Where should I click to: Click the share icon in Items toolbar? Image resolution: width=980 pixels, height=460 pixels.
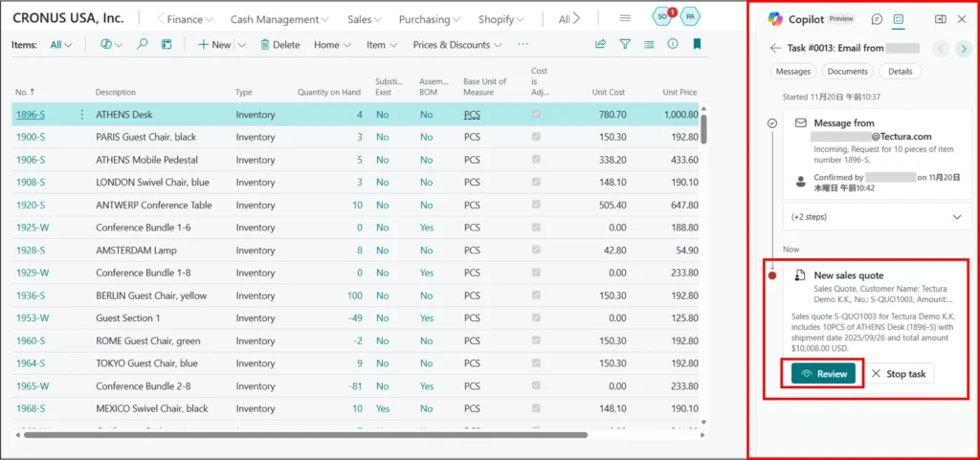[x=600, y=44]
